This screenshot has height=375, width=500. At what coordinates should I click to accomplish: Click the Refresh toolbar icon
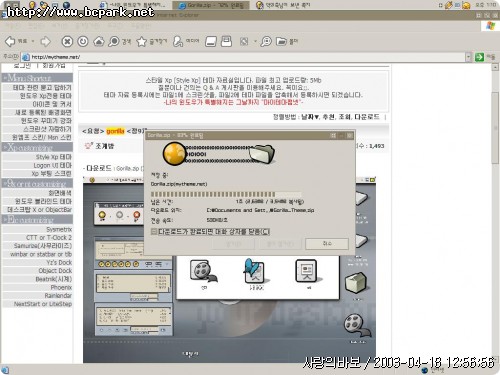tap(83, 41)
